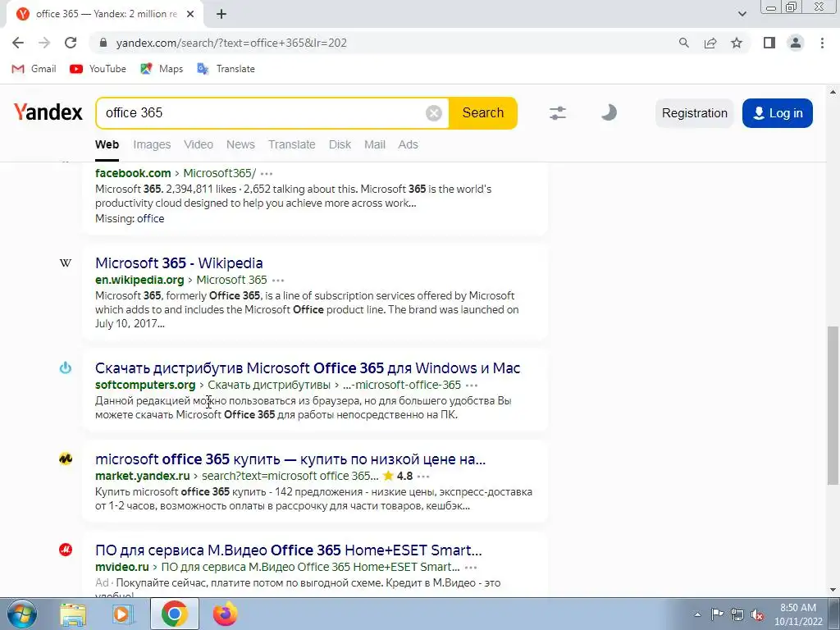840x630 pixels.
Task: Click the M.Video red favicon
Action: tap(66, 550)
